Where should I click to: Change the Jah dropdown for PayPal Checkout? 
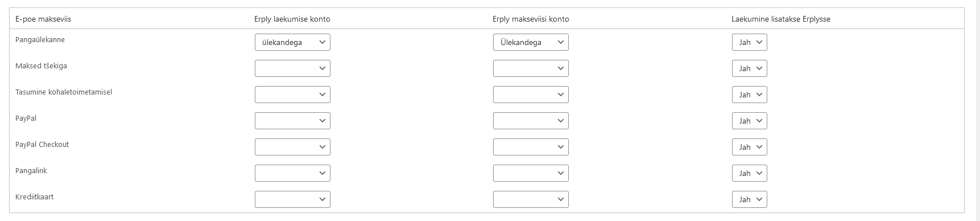click(749, 147)
